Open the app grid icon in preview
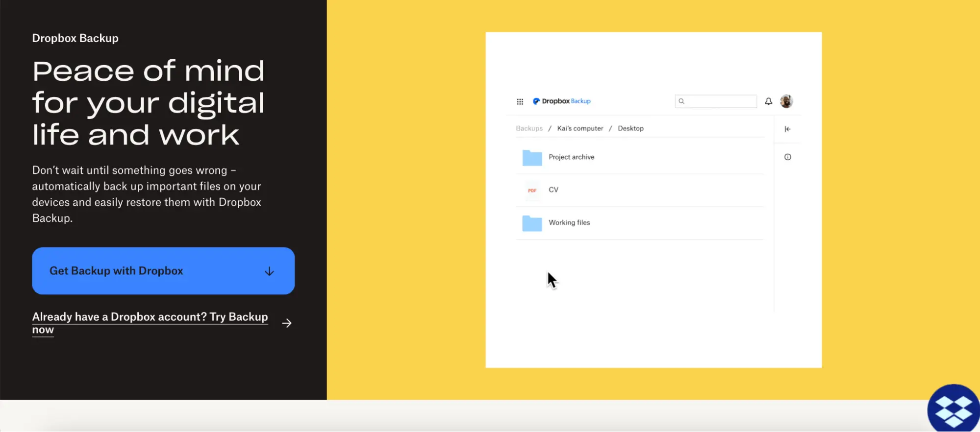The height and width of the screenshot is (432, 980). tap(520, 101)
